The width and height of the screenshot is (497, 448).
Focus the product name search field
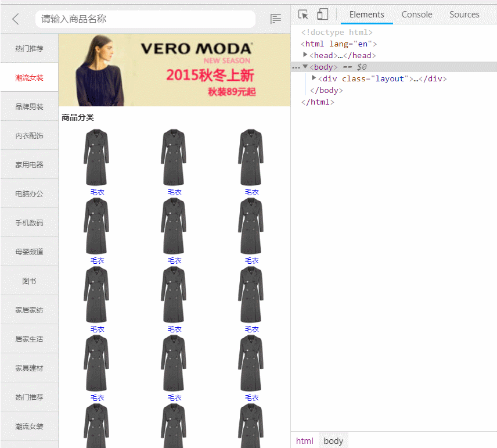click(145, 19)
